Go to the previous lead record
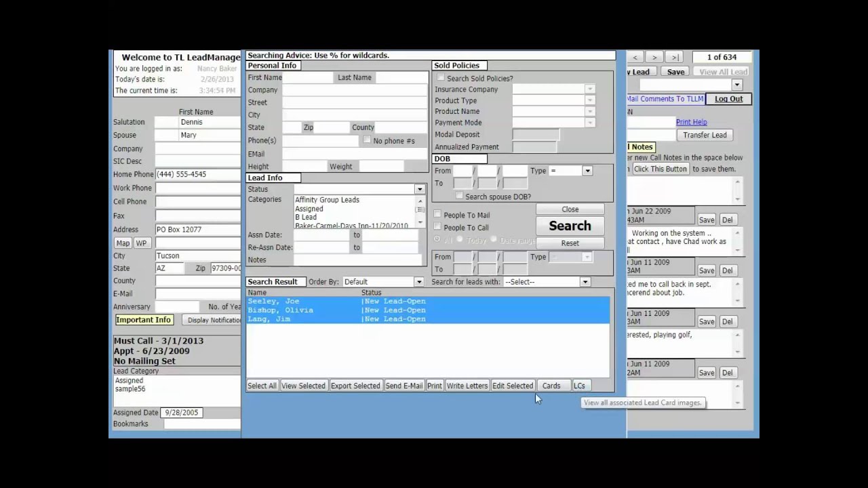This screenshot has width=868, height=488. [635, 58]
